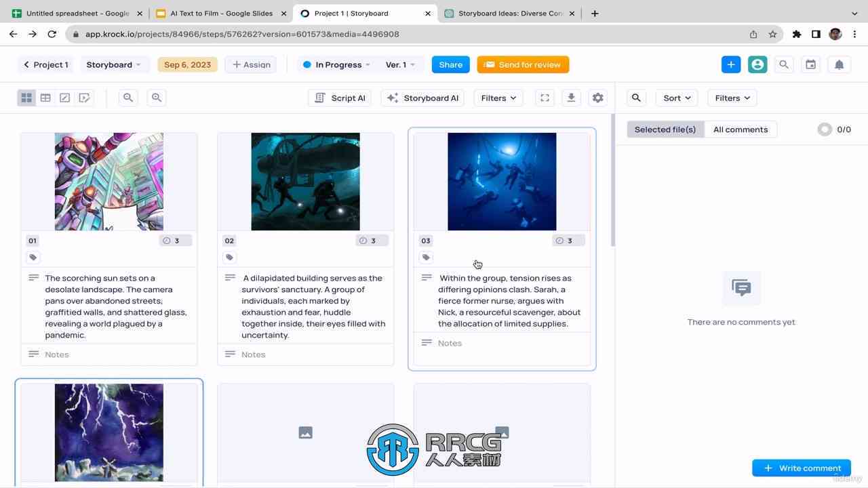
Task: Select the third view mode icon
Action: (64, 98)
